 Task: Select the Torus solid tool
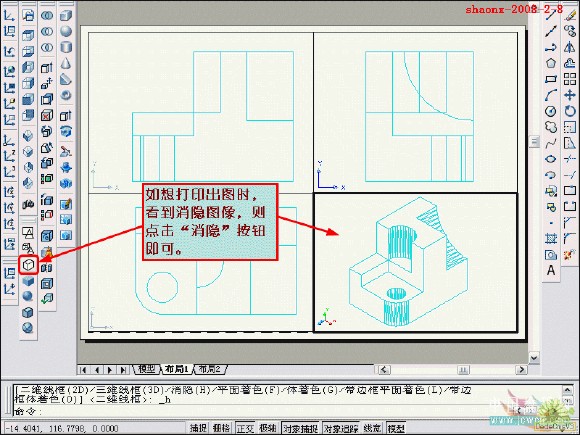tap(66, 95)
